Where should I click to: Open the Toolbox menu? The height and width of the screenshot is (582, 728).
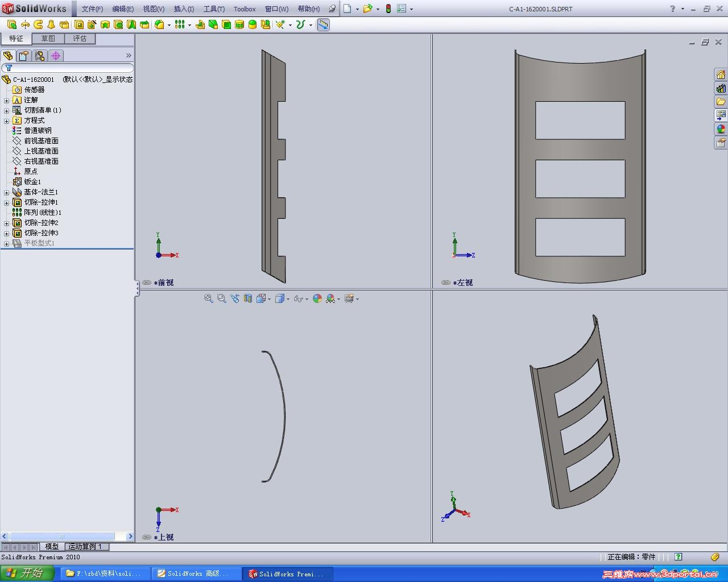tap(245, 9)
